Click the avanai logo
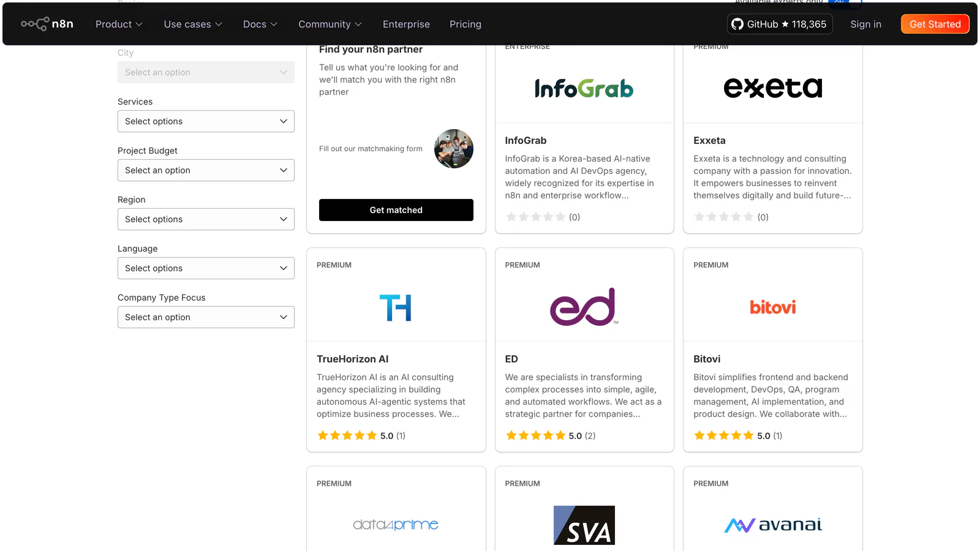This screenshot has height=551, width=980. point(772,525)
